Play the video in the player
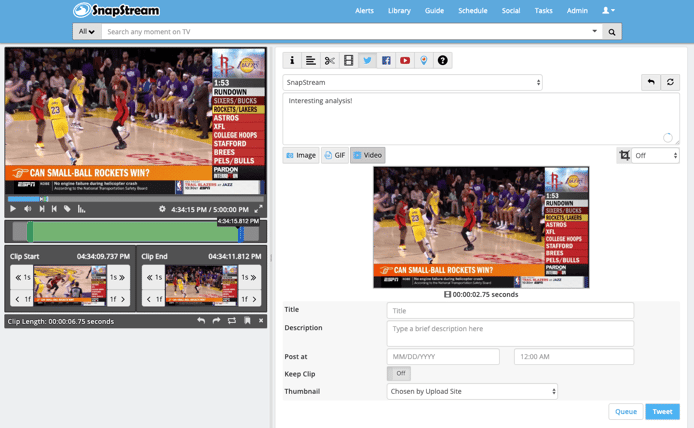Image resolution: width=694 pixels, height=428 pixels. pos(13,209)
